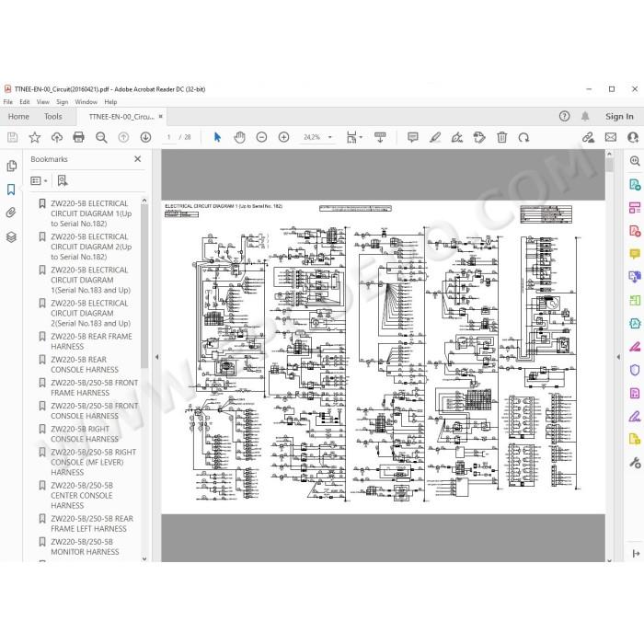
Task: Zoom out with the minus button
Action: click(x=261, y=137)
